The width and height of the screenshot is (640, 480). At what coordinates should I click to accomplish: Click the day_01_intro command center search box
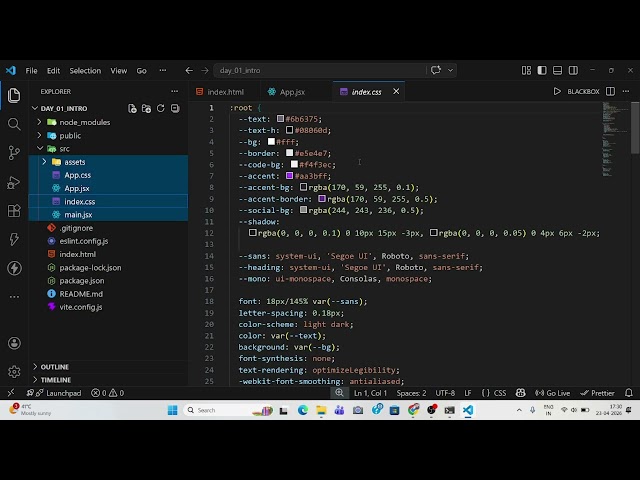[319, 70]
